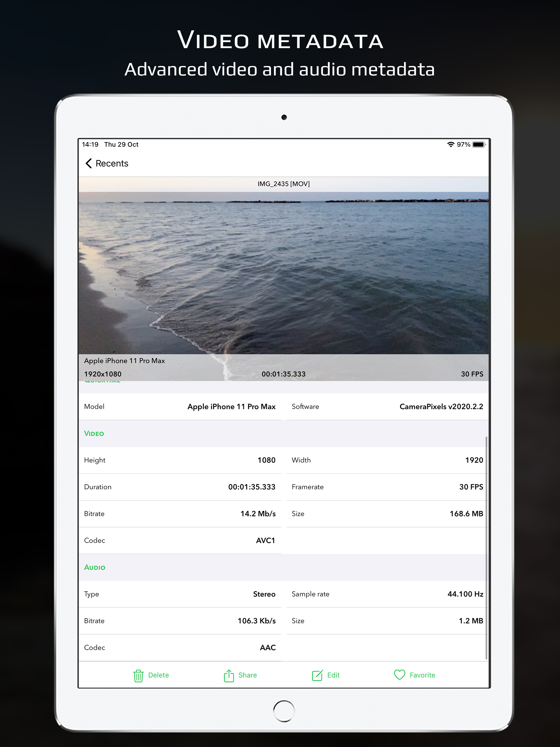Select the Audio section header
Viewport: 560px width, 747px height.
pos(95,568)
